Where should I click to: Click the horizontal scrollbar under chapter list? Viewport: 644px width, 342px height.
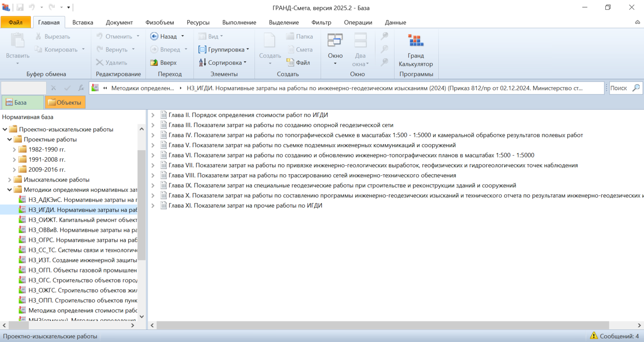click(x=378, y=325)
